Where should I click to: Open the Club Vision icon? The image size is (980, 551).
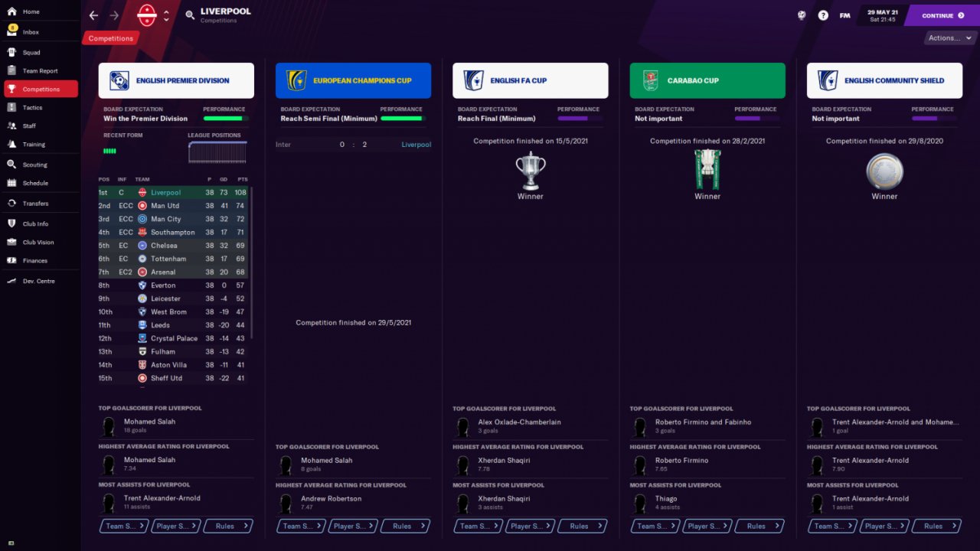point(11,242)
